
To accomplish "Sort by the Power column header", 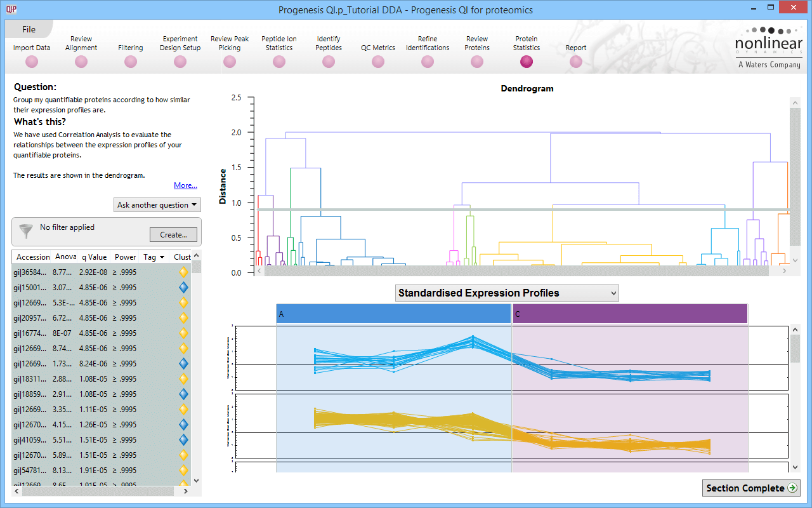I will point(126,257).
